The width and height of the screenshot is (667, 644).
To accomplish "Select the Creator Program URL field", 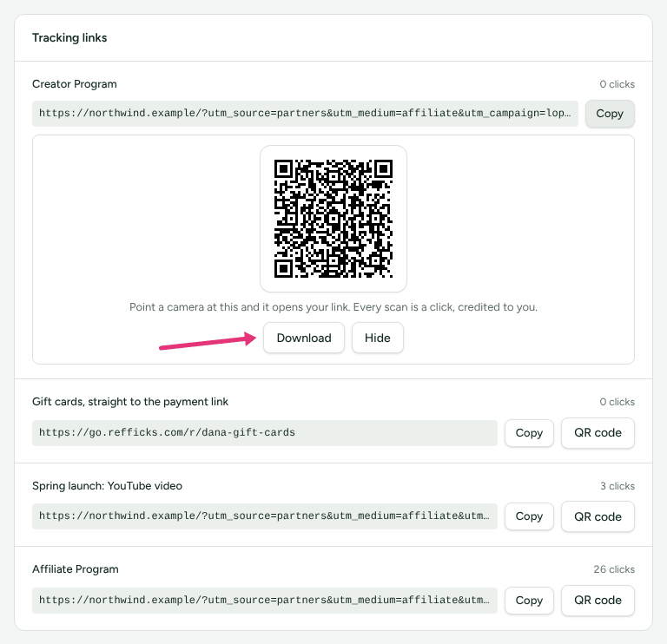I will coord(305,114).
